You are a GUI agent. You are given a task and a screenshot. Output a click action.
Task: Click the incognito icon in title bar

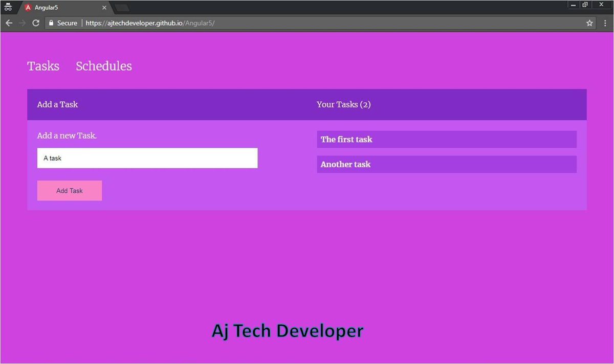pos(8,7)
